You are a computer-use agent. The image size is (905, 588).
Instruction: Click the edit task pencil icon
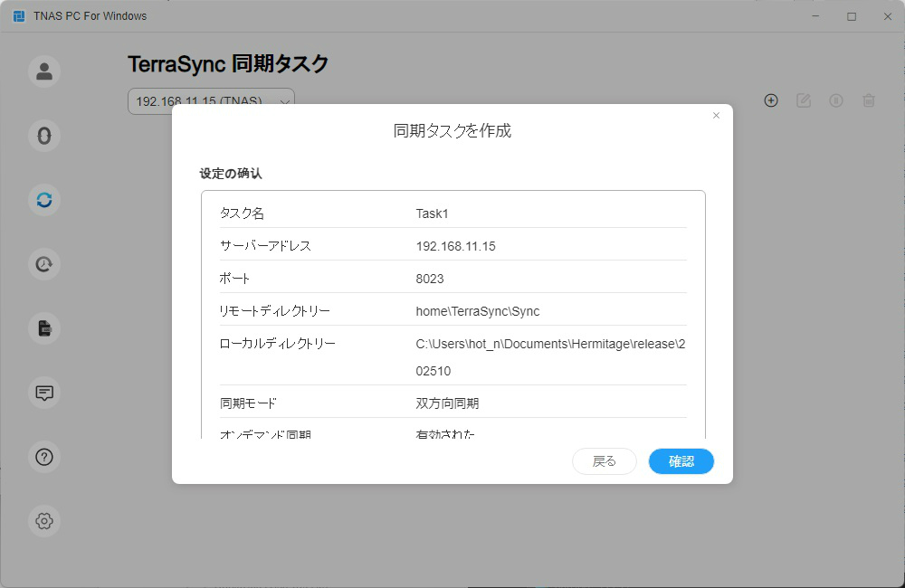point(804,100)
